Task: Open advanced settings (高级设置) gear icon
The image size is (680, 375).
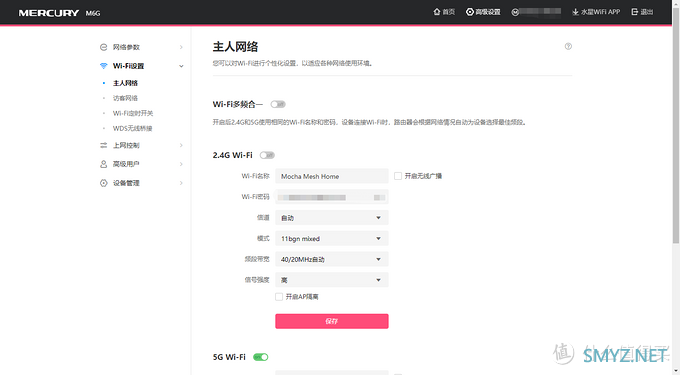Action: click(470, 12)
